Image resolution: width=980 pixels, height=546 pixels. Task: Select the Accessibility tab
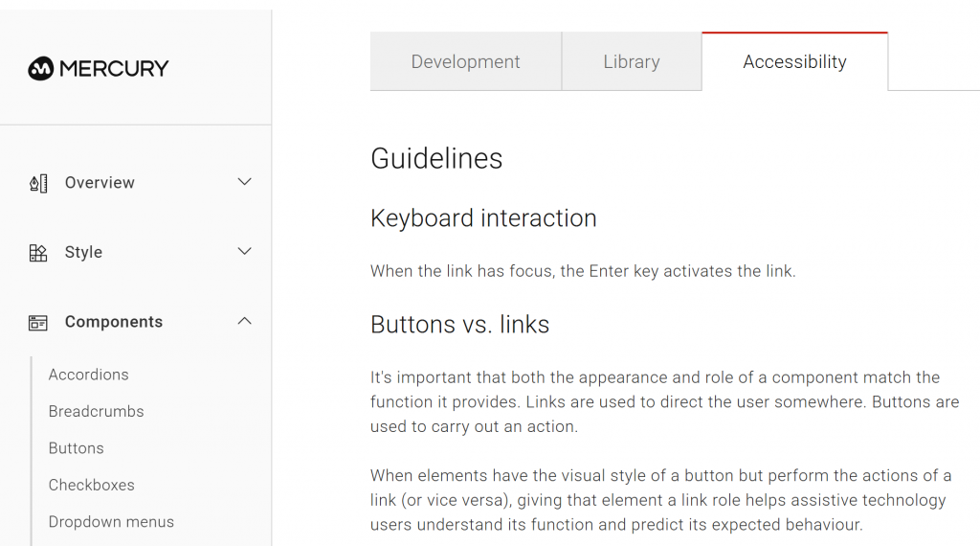tap(794, 62)
